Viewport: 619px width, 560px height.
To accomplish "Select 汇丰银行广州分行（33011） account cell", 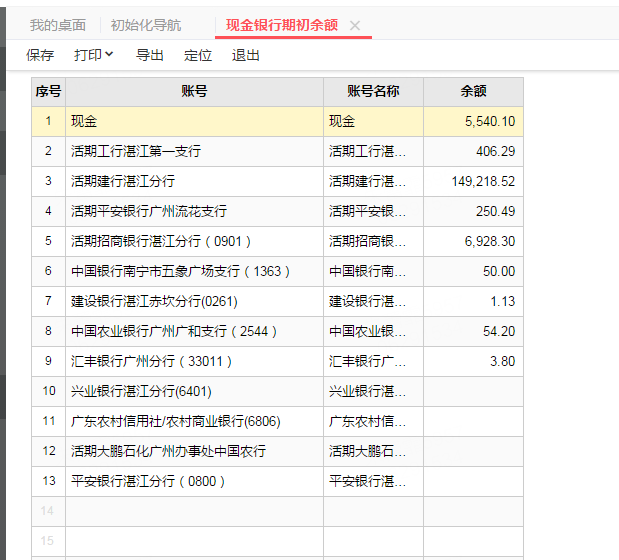I will click(194, 361).
